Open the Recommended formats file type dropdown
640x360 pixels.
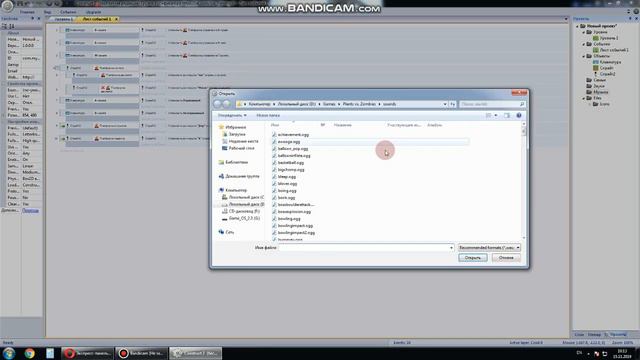[x=489, y=247]
